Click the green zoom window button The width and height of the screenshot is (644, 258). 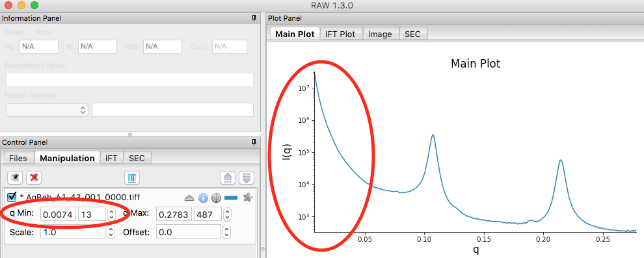(34, 5)
